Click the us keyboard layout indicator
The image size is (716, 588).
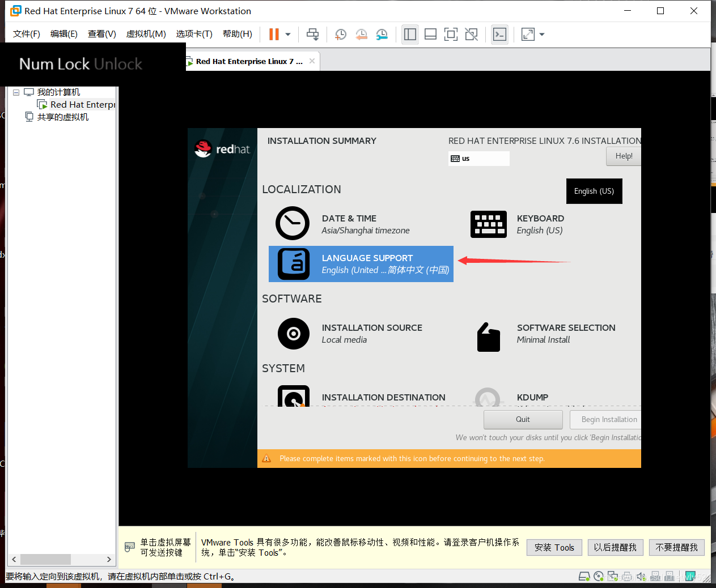pos(479,159)
